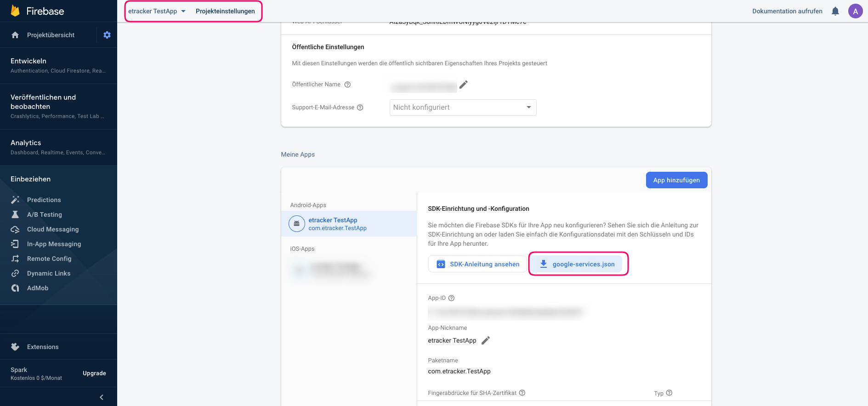Click help icon beside Typ
The width and height of the screenshot is (868, 406).
click(x=669, y=393)
